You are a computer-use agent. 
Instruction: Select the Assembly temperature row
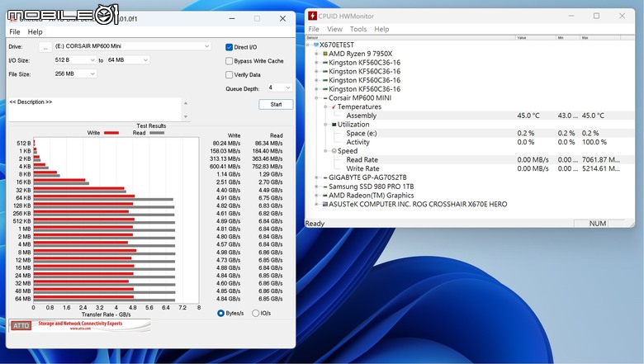click(x=470, y=116)
